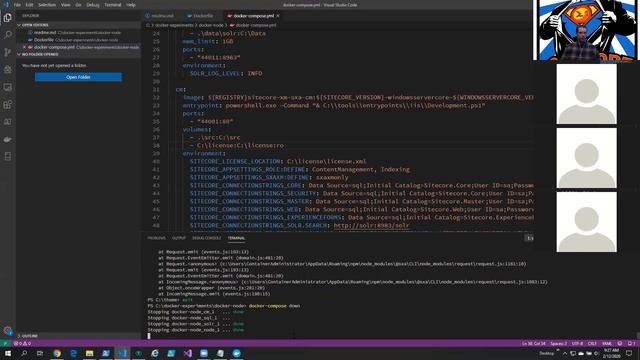Click the line number 38 gutter

(156, 146)
